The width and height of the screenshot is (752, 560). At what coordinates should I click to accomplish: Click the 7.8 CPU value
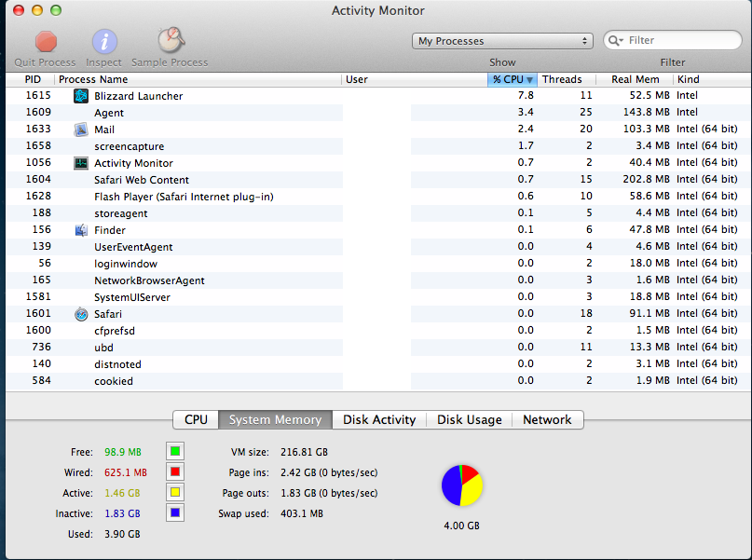coord(526,95)
